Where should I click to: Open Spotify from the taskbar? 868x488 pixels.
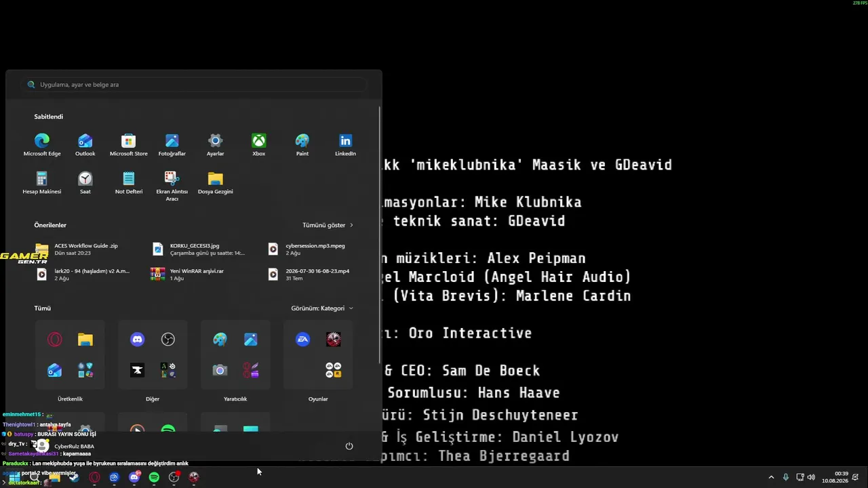[154, 477]
